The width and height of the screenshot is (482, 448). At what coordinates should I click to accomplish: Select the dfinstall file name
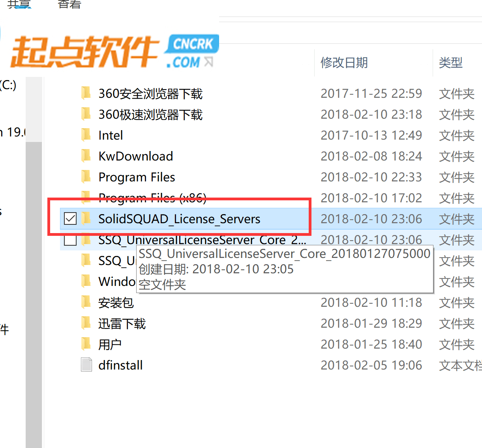pyautogui.click(x=120, y=365)
